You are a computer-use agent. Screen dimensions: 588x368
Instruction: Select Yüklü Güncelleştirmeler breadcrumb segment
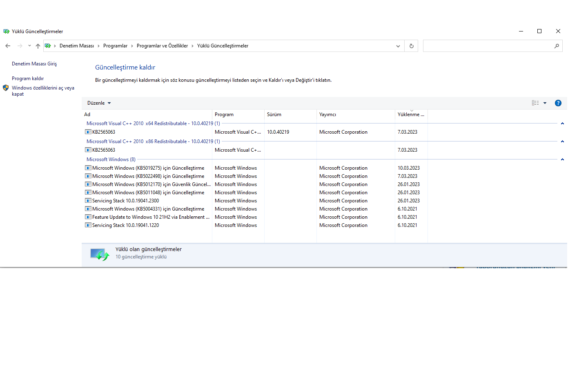click(x=223, y=46)
